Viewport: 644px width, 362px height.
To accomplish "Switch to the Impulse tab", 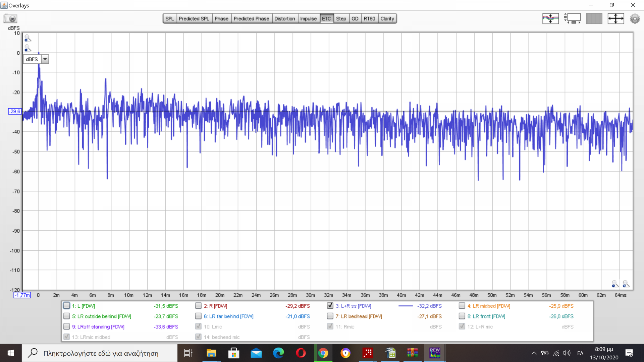I will pos(308,18).
